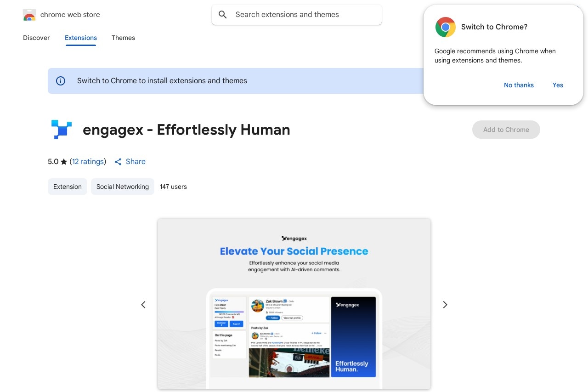Click the Elevate Your Social Presence headline
The image size is (588, 392).
point(294,251)
